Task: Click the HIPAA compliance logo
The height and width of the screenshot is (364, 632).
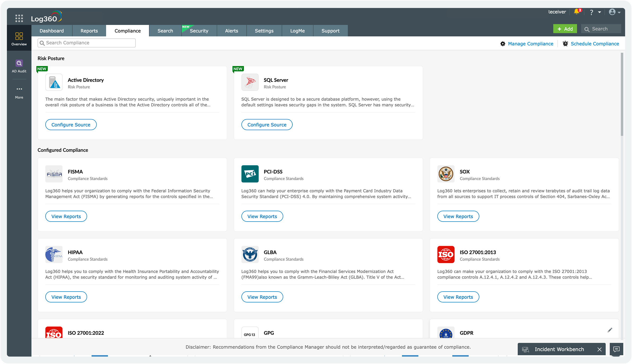Action: click(54, 255)
